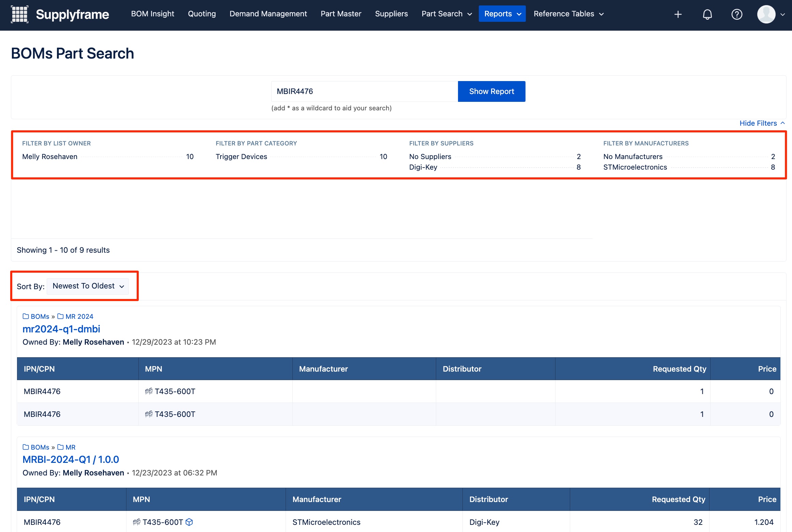
Task: Click date 12/23/2023 at 06:32 PM
Action: click(x=174, y=473)
